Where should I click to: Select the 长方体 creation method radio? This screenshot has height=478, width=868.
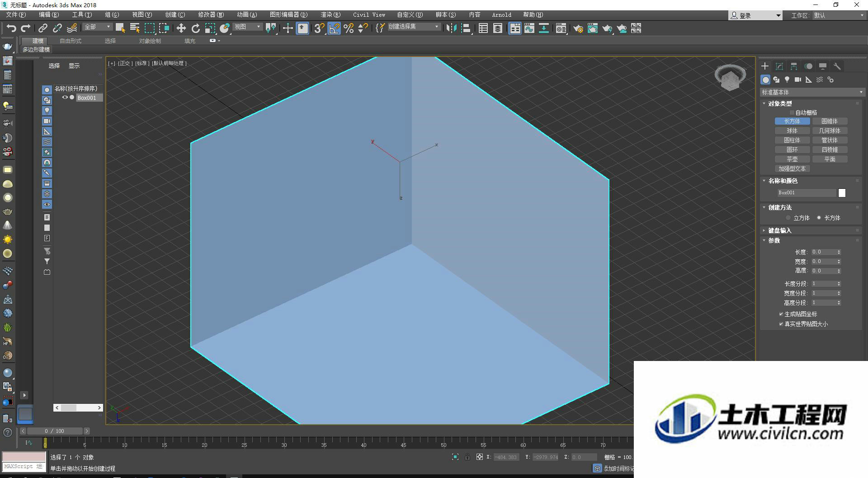pos(819,218)
